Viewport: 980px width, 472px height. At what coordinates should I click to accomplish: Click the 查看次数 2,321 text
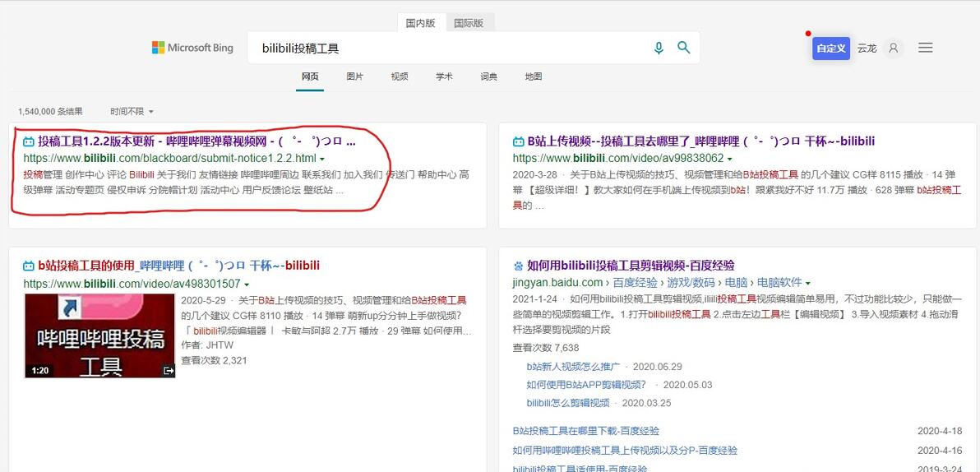(x=214, y=360)
